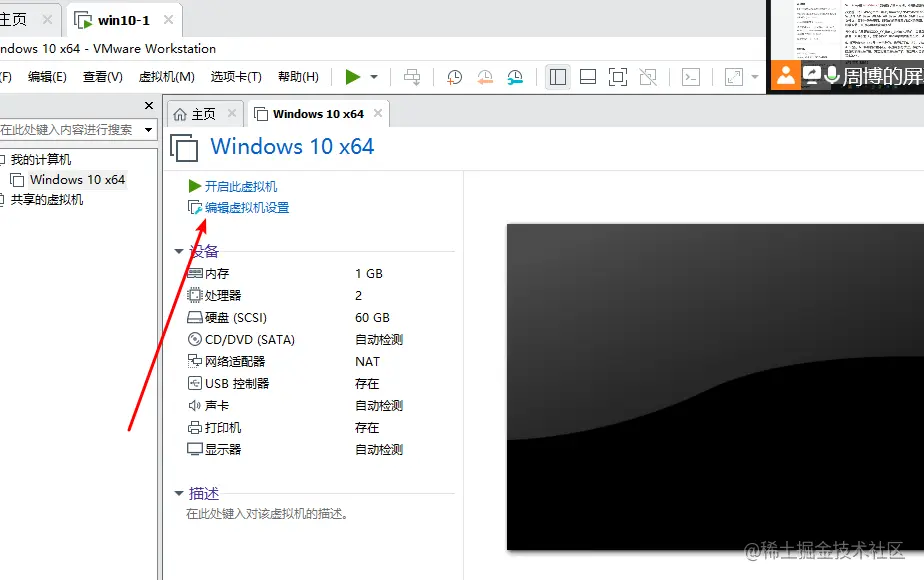Click the CD/DVD (SATA) disc icon
Screen dimensions: 924x580
[194, 339]
